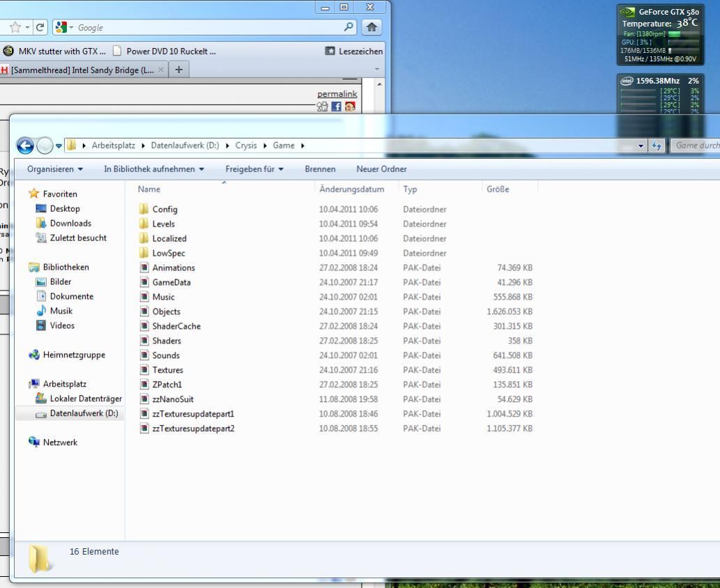The image size is (720, 588).
Task: Select the Shaders PAK file icon
Action: pos(144,341)
